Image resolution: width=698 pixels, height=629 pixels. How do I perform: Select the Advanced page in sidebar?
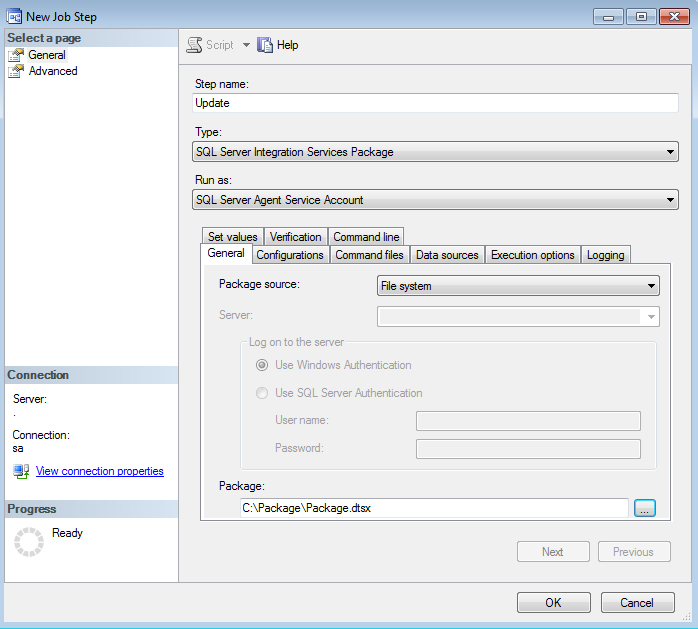[x=53, y=71]
